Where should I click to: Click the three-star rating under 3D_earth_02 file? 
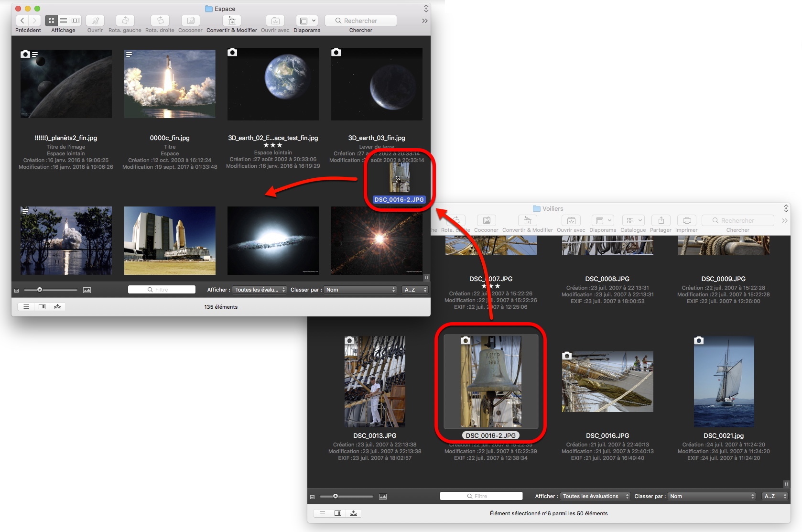coord(273,145)
